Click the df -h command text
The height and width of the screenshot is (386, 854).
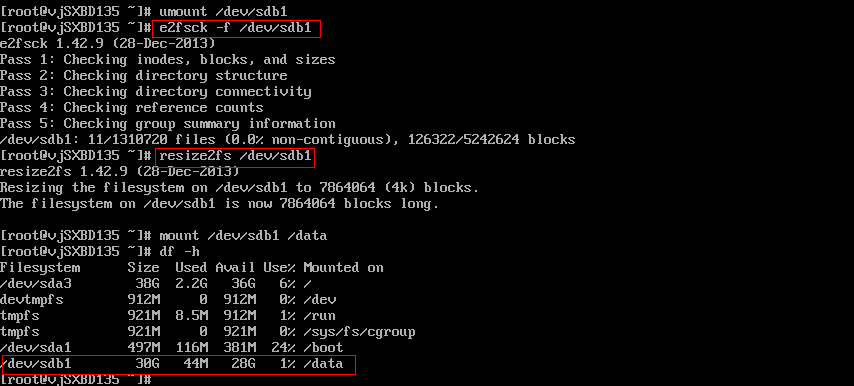[x=179, y=252]
